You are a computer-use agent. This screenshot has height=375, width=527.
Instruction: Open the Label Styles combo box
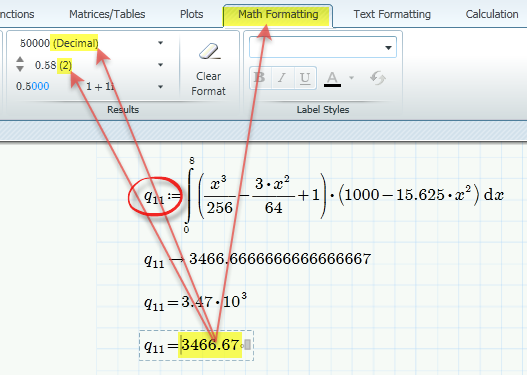point(323,47)
